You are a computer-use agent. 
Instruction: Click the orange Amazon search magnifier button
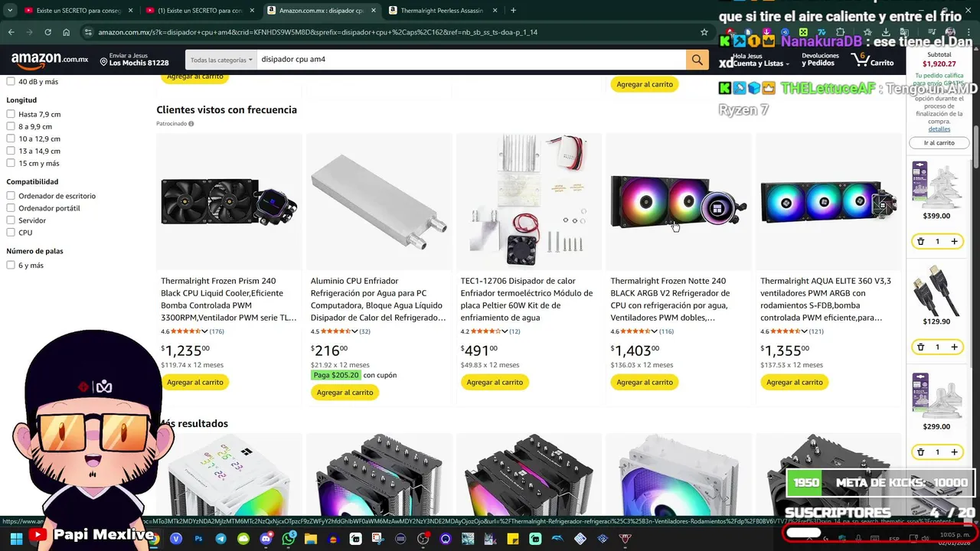(x=697, y=60)
